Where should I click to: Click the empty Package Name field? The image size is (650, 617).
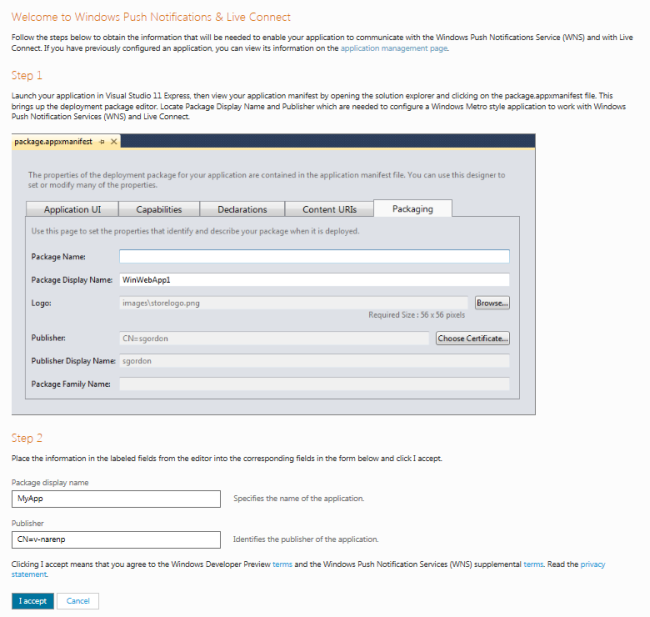(x=314, y=256)
